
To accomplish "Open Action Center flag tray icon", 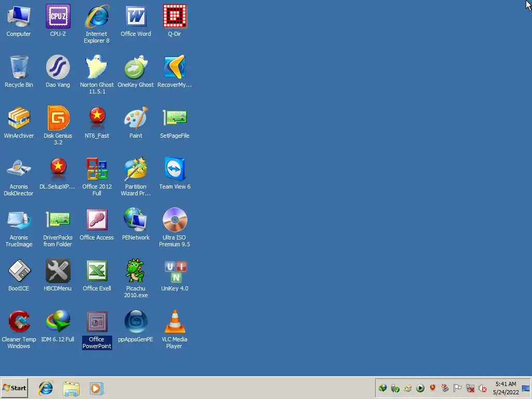I will click(457, 388).
